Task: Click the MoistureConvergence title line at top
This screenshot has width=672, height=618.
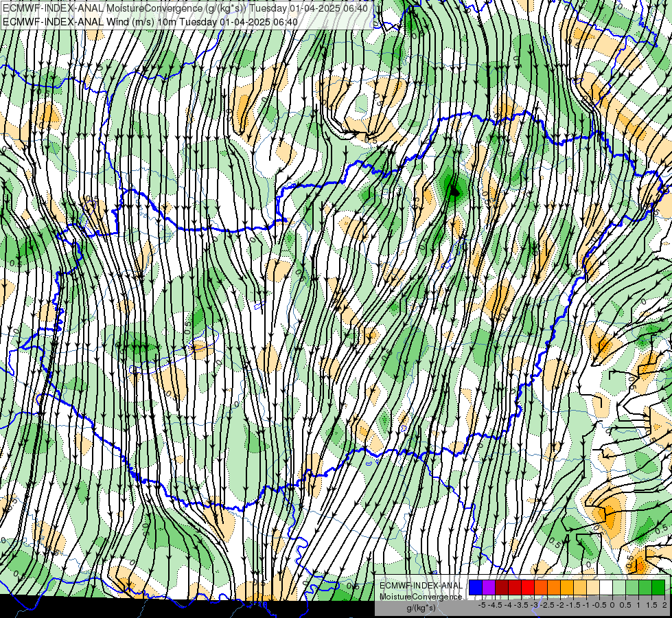Action: pyautogui.click(x=186, y=8)
